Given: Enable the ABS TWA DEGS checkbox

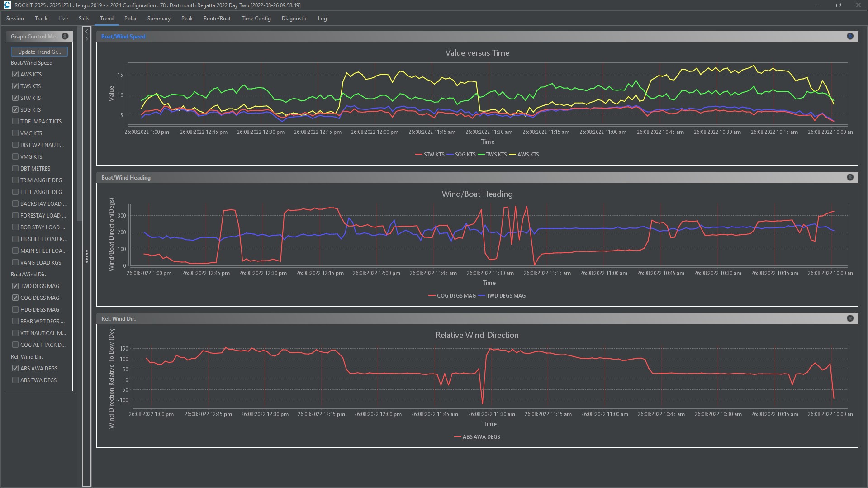Looking at the screenshot, I should [x=15, y=380].
